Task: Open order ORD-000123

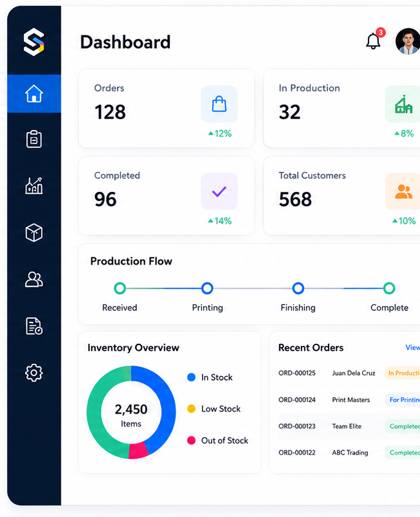Action: (x=297, y=426)
